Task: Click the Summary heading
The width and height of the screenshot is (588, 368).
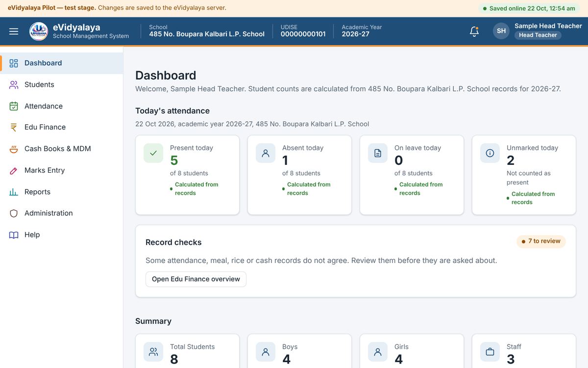Action: point(153,321)
